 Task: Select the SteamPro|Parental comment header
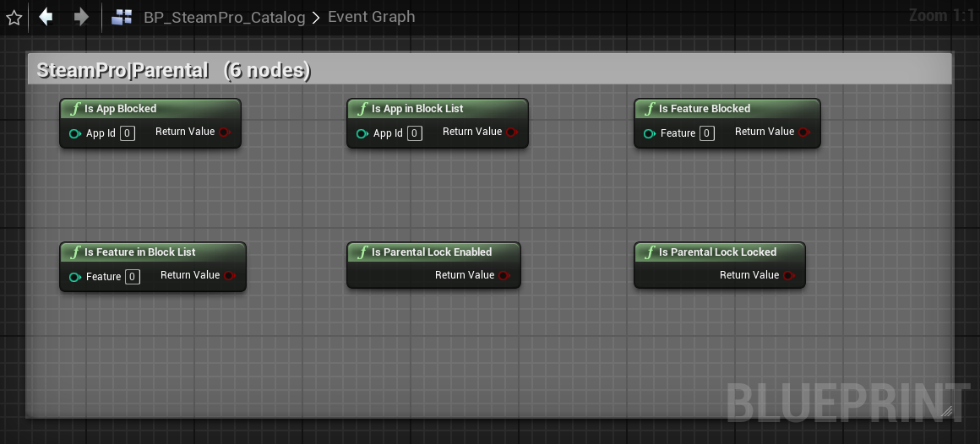(489, 70)
